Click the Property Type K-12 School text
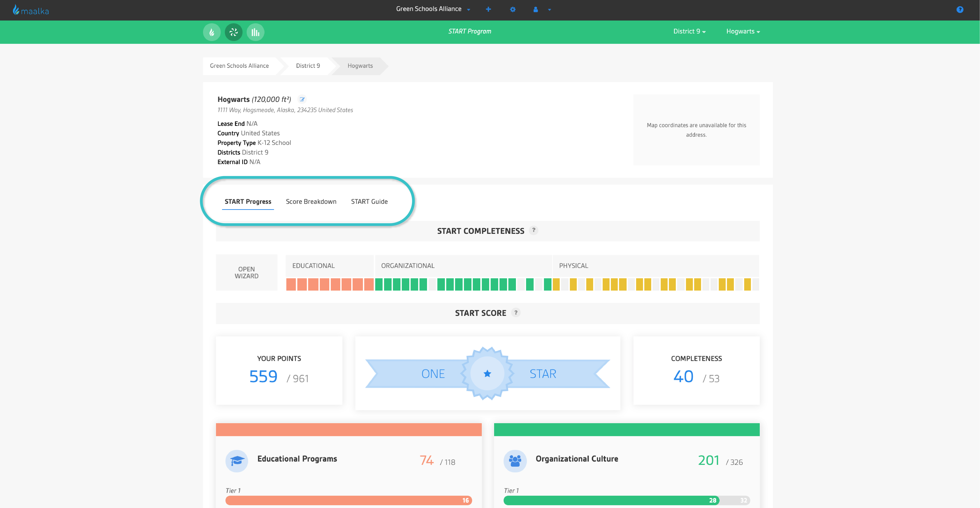980x508 pixels. click(254, 143)
